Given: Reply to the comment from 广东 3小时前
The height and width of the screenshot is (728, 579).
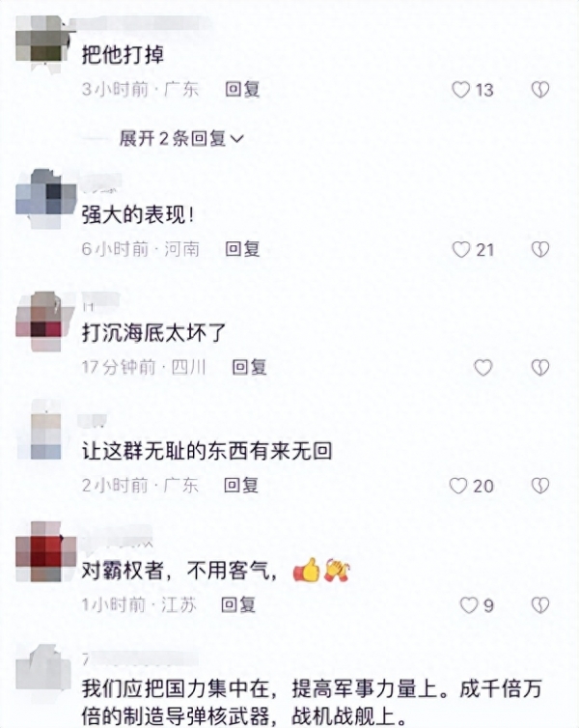Looking at the screenshot, I should coord(242,89).
